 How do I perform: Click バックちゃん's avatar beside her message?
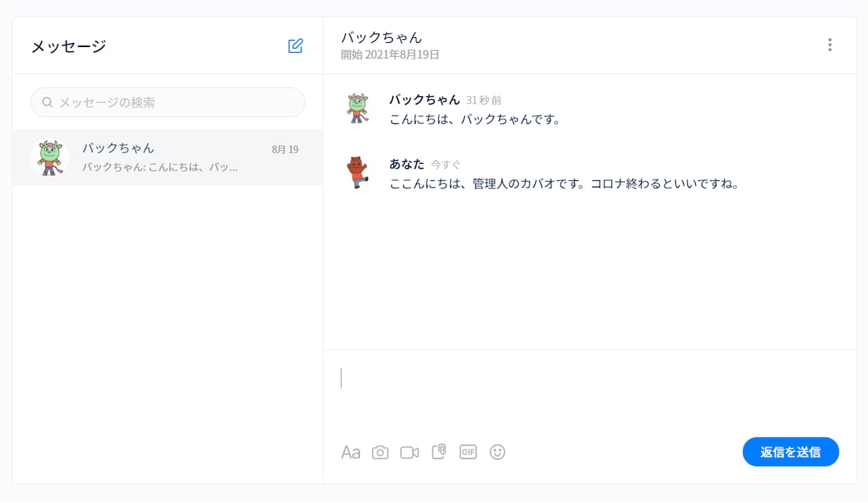point(358,108)
